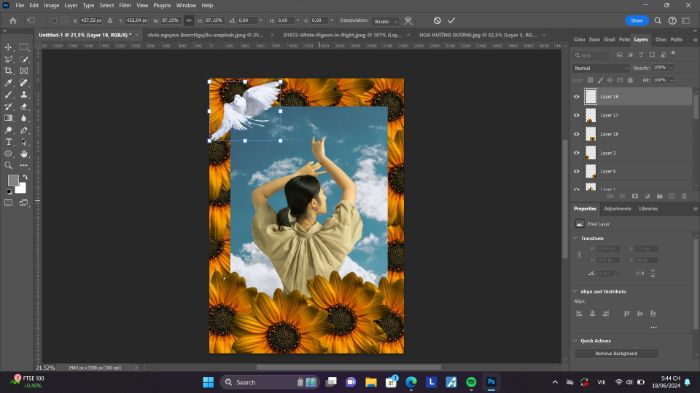700x393 pixels.
Task: Hide Layer 2 with its eye icon
Action: (577, 153)
